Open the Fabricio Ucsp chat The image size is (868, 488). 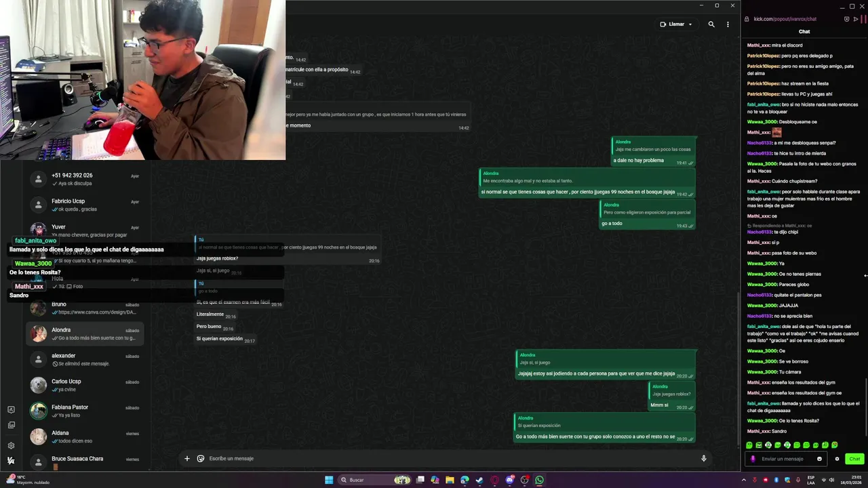[85, 205]
